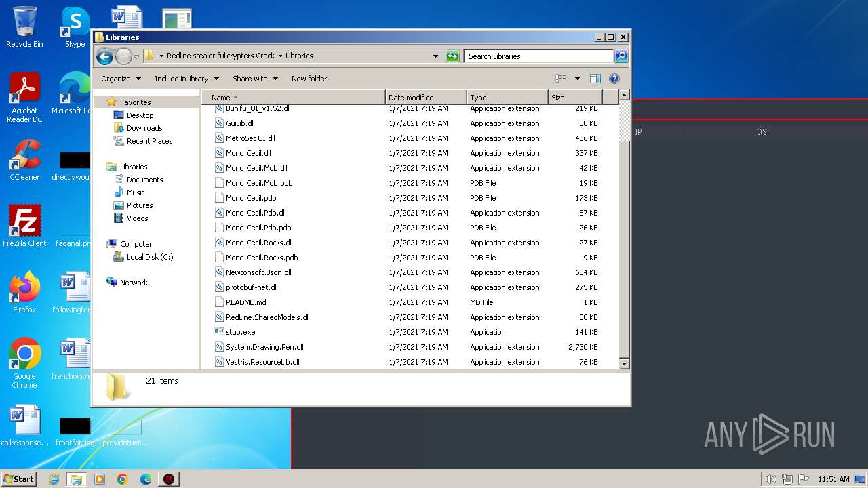868x488 pixels.
Task: Open Recycle Bin desktop icon
Action: 24,28
